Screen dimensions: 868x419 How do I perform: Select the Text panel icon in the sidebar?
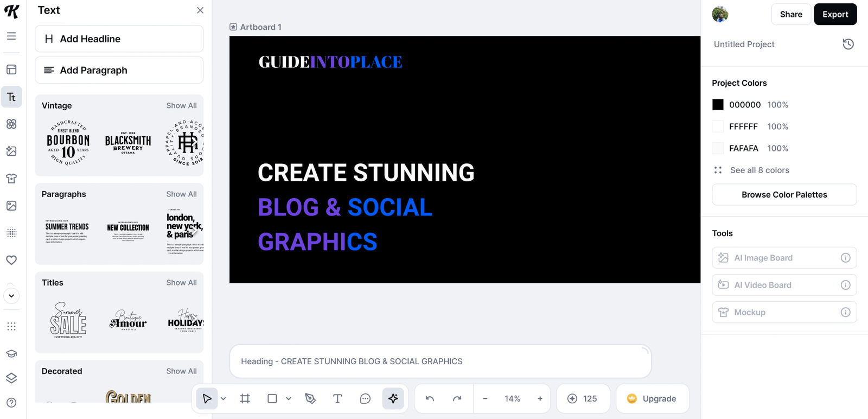(x=11, y=97)
